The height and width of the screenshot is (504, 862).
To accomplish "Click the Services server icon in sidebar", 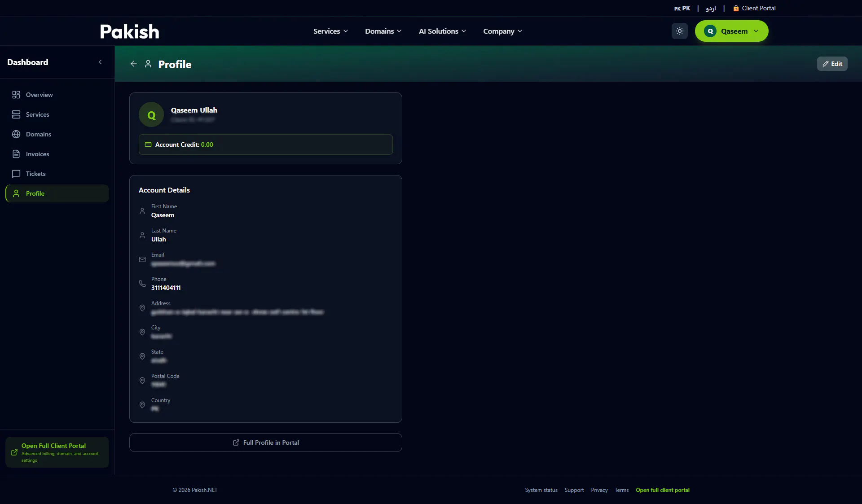I will point(16,114).
